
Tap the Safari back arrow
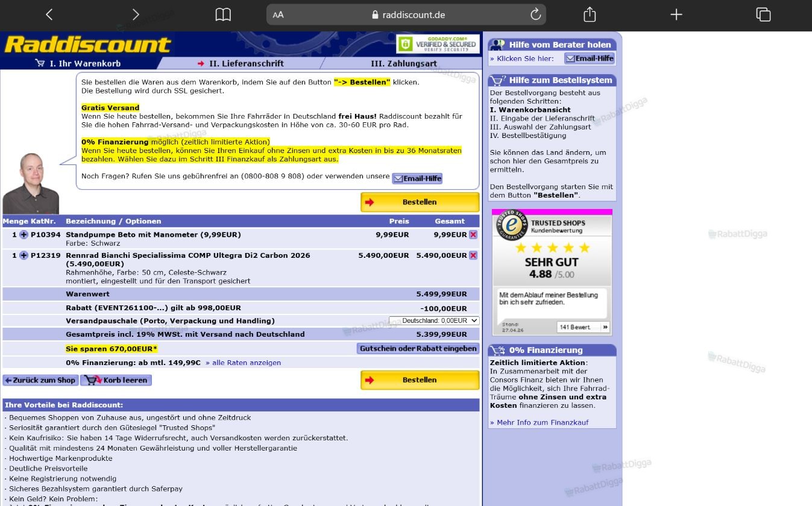49,14
